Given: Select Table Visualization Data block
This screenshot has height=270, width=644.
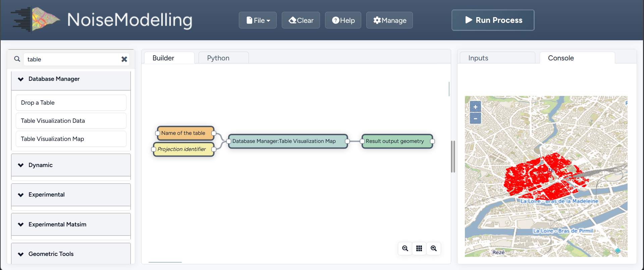Looking at the screenshot, I should tap(71, 121).
